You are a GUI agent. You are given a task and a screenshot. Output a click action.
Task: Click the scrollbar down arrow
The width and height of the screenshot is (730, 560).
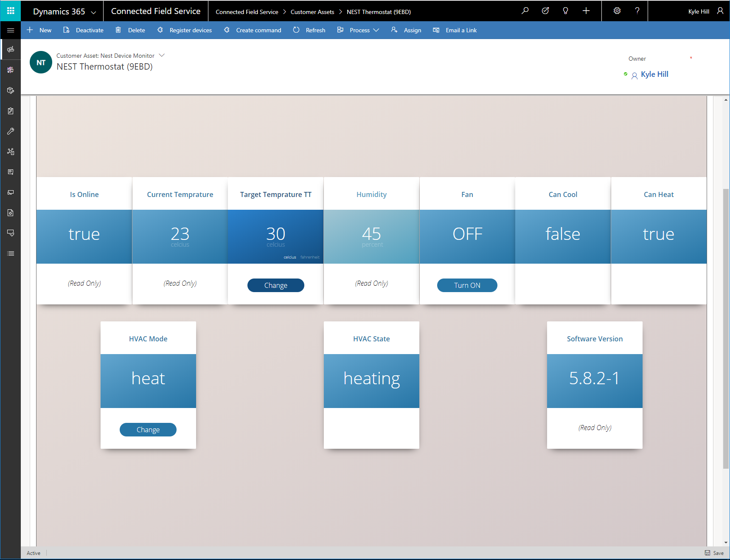726,542
